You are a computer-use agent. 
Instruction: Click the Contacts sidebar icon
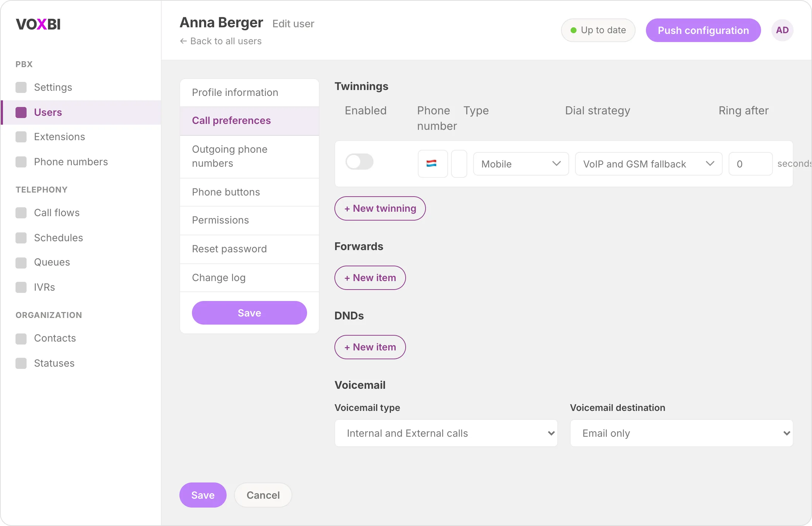(x=21, y=338)
